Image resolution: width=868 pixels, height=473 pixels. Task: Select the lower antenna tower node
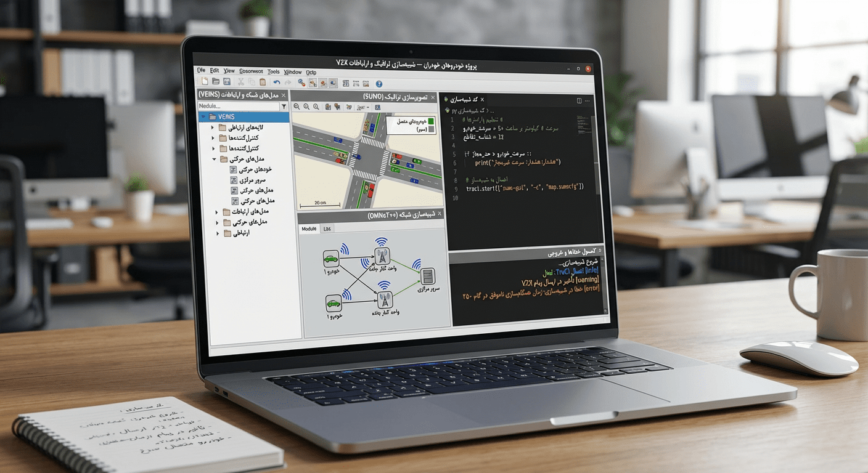coord(385,300)
